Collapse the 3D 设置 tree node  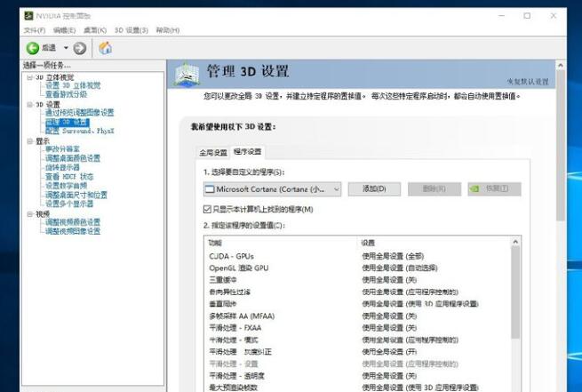pos(29,104)
